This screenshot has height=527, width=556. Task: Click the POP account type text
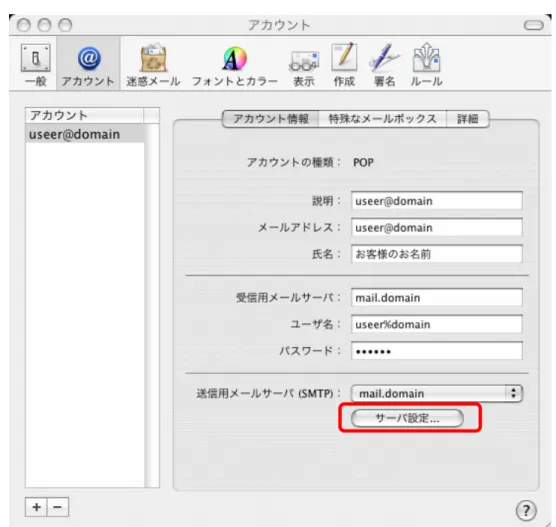[363, 162]
